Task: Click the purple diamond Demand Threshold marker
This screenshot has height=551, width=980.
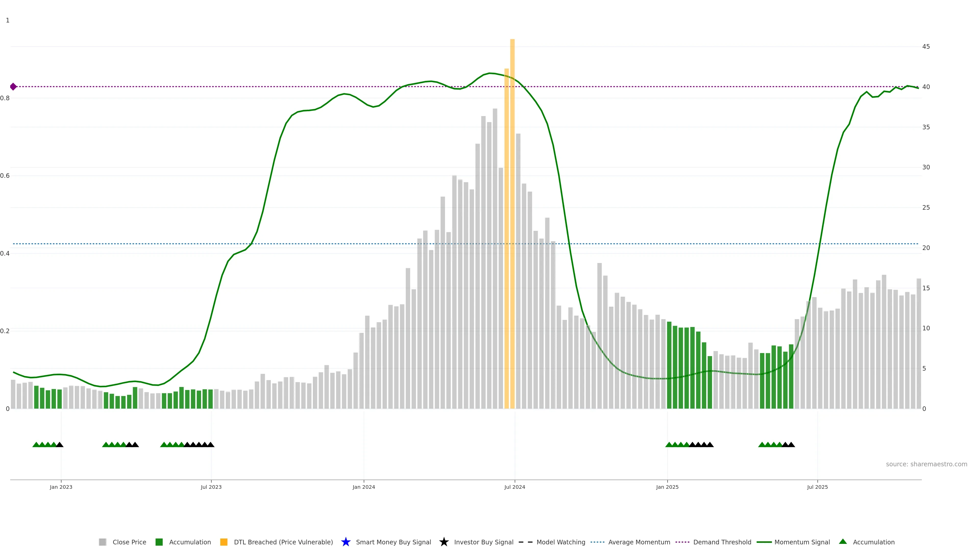Action: pos(13,87)
